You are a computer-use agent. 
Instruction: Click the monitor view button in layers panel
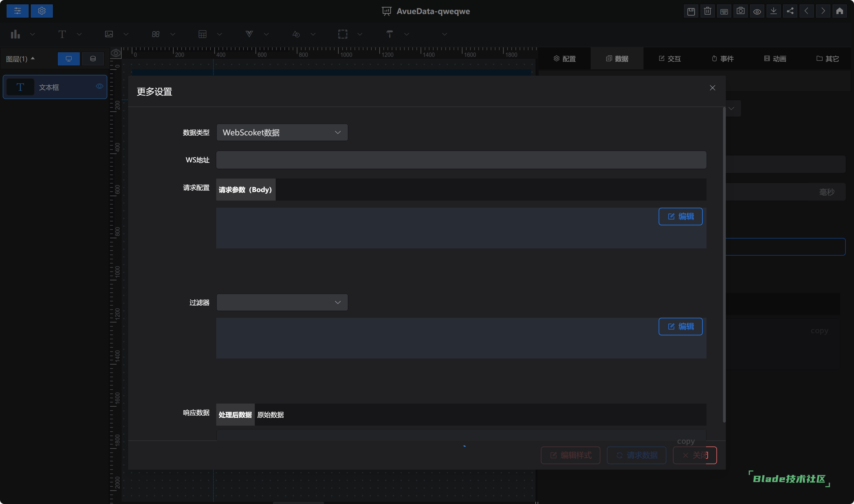(x=69, y=59)
